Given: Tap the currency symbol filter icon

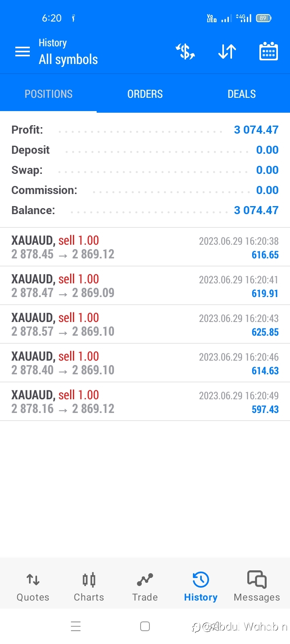Looking at the screenshot, I should click(x=185, y=52).
